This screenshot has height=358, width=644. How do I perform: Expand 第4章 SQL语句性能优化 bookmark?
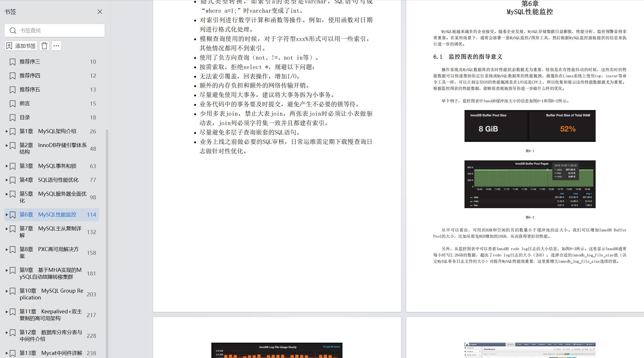(x=7, y=180)
